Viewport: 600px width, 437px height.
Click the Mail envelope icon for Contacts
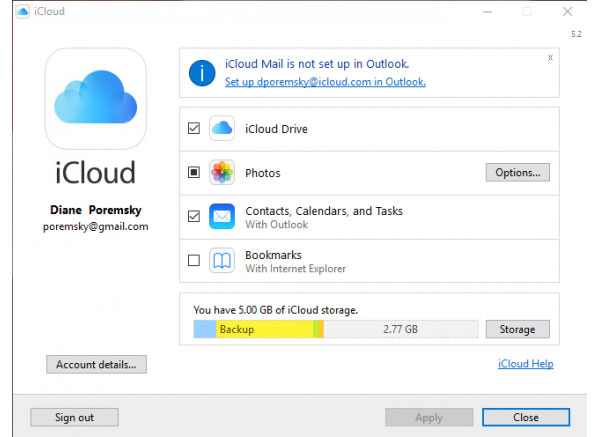[222, 216]
